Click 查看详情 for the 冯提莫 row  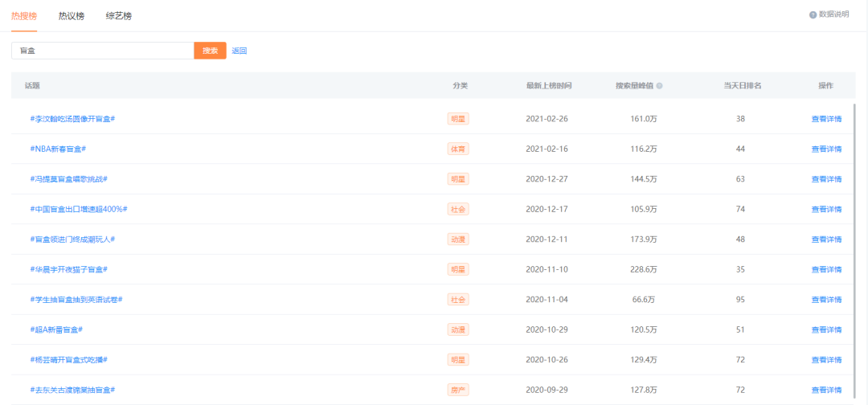click(x=826, y=179)
